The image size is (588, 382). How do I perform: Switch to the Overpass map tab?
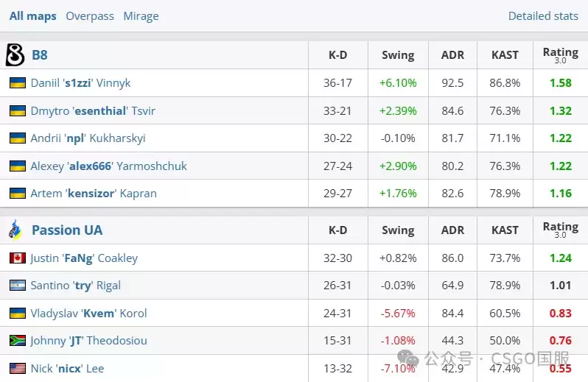click(x=90, y=16)
